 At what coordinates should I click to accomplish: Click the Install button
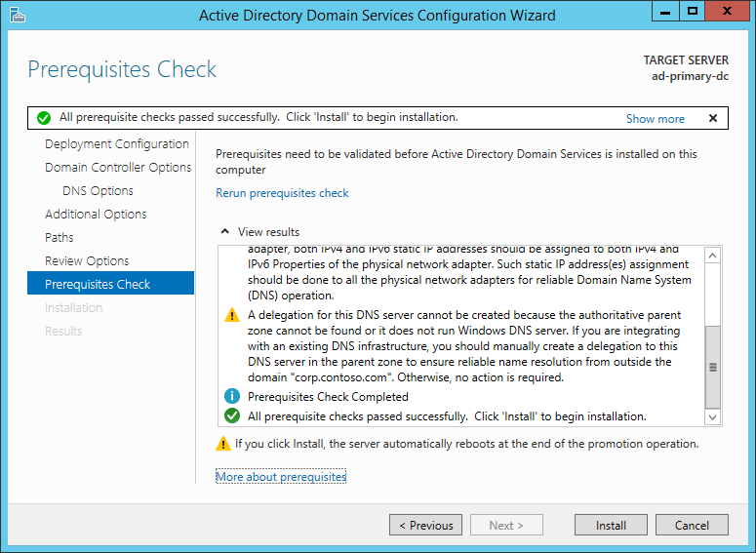(611, 525)
